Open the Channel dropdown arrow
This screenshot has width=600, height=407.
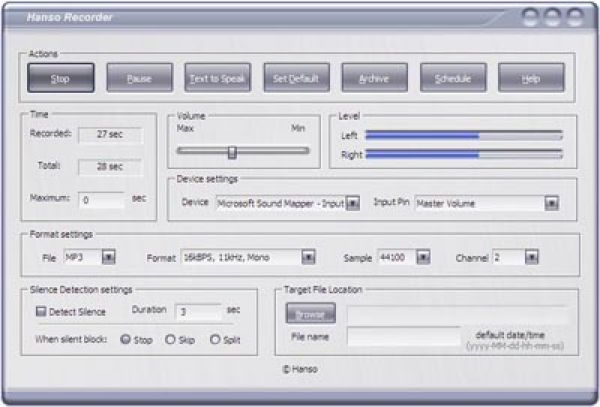click(x=532, y=257)
